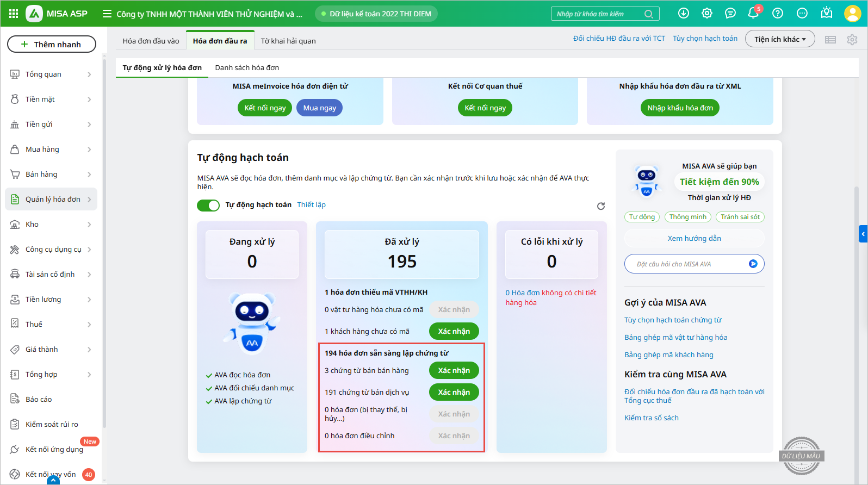Click Nhập khẩu hóa đơn button
Screen dimensions: 868x485
tap(680, 108)
